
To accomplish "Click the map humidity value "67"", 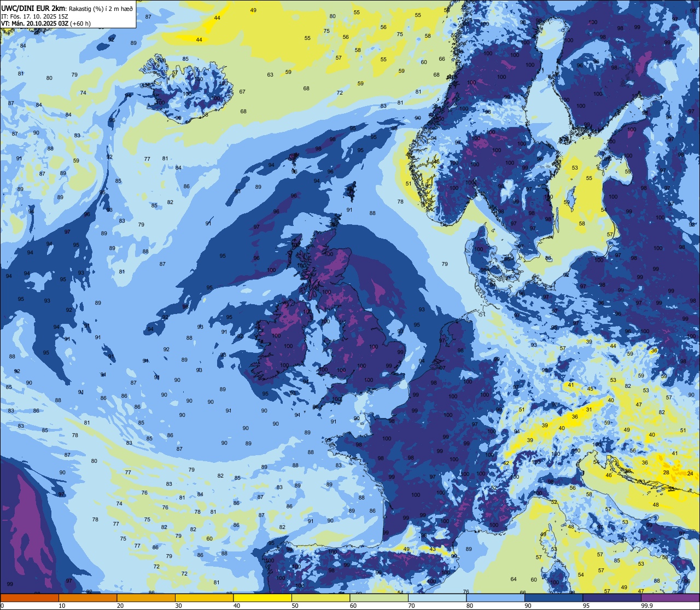I will coord(242,92).
